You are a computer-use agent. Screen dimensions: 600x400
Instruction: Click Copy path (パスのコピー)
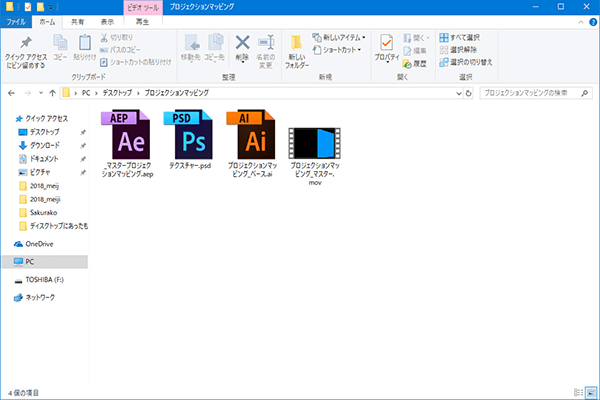pyautogui.click(x=120, y=50)
